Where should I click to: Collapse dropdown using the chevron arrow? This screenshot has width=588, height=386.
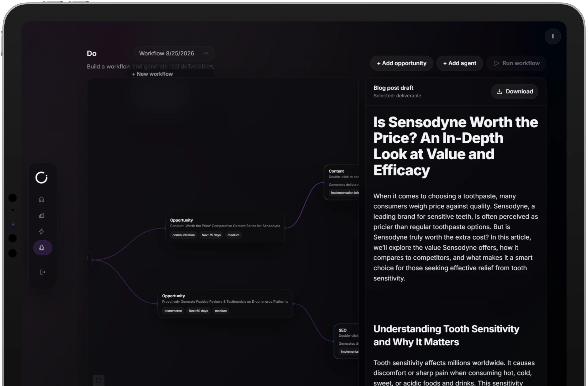pyautogui.click(x=206, y=54)
